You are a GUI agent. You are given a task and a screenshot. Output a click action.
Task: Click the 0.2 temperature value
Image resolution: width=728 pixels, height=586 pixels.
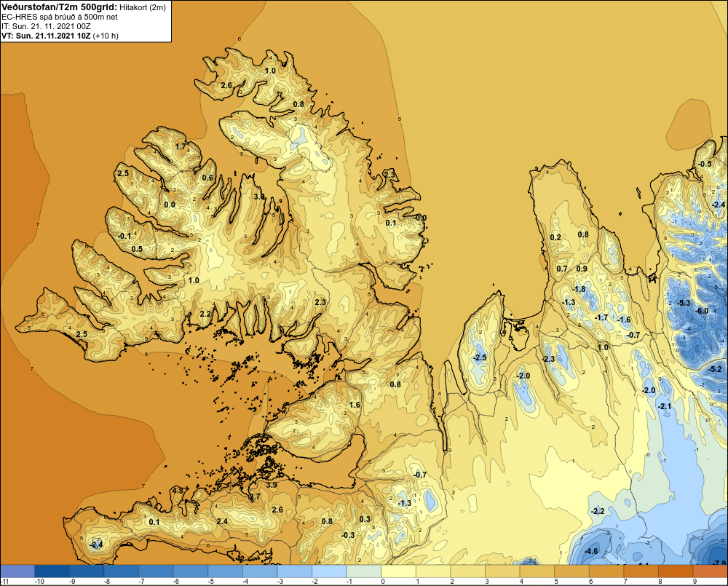pos(555,238)
